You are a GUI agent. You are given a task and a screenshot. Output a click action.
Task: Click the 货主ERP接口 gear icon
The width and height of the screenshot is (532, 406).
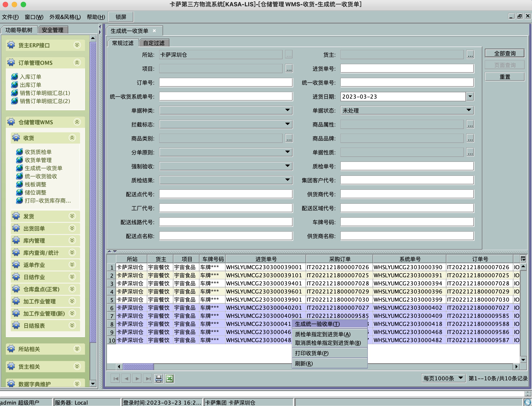[11, 45]
